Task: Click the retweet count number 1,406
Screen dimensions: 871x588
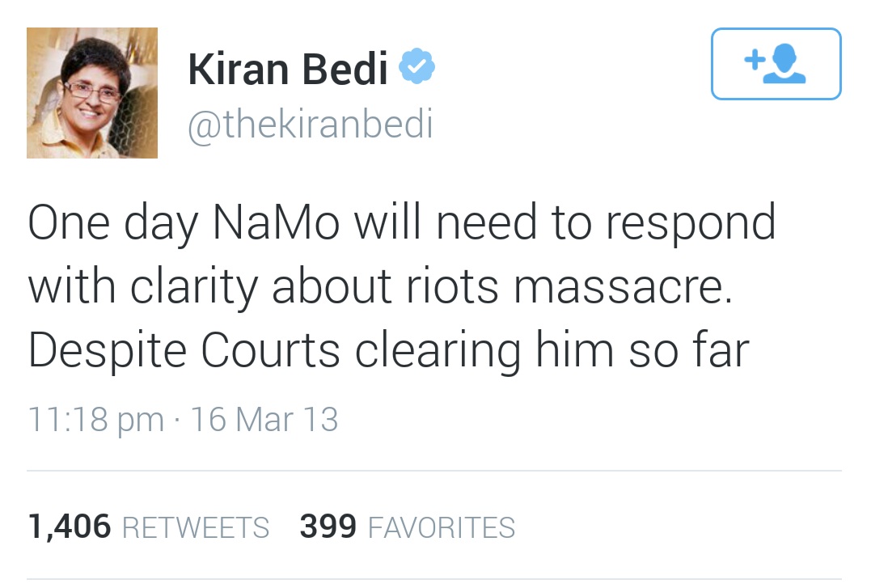Action: 69,525
